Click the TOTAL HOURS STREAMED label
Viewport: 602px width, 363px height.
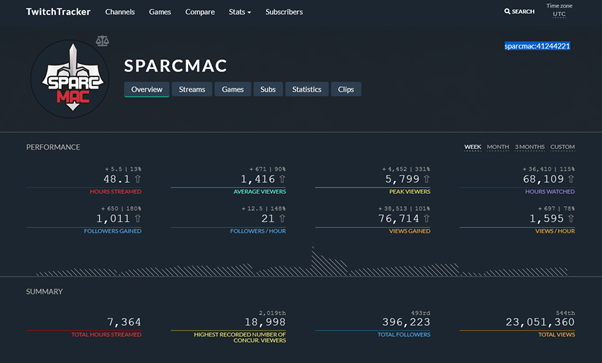[x=106, y=335]
